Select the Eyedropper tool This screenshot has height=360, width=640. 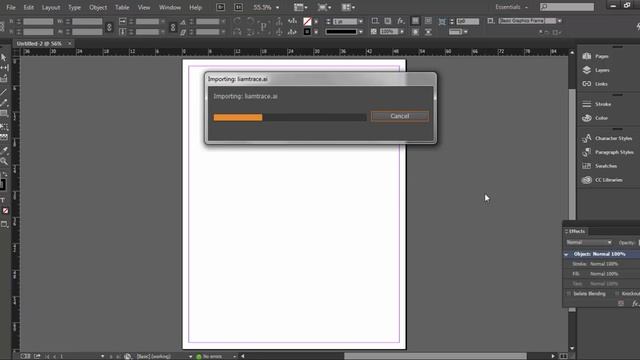[x=4, y=150]
